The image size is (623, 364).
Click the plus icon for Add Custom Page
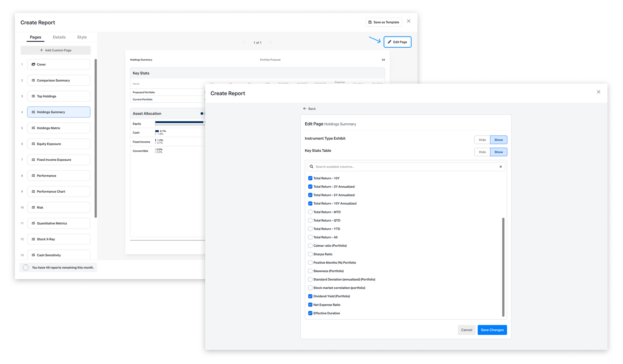(41, 50)
